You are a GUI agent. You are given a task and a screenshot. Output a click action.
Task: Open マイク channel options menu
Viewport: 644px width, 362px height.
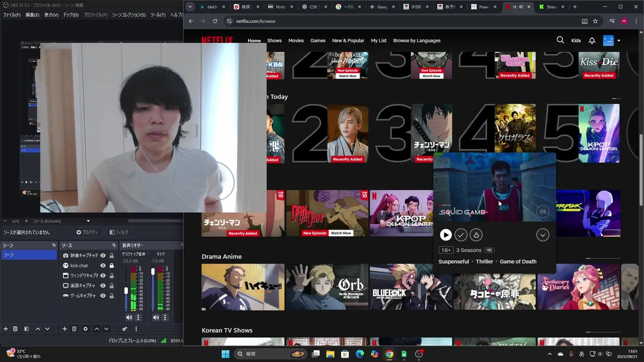(x=165, y=317)
